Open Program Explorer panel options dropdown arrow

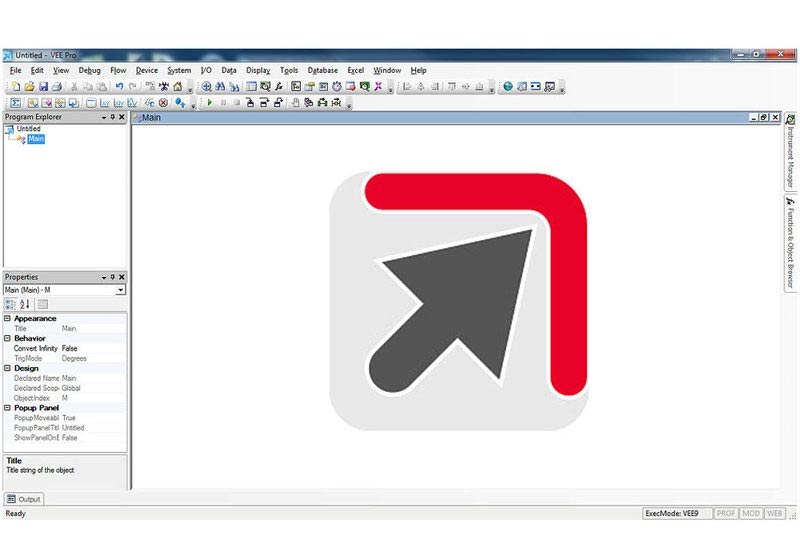pyautogui.click(x=104, y=118)
